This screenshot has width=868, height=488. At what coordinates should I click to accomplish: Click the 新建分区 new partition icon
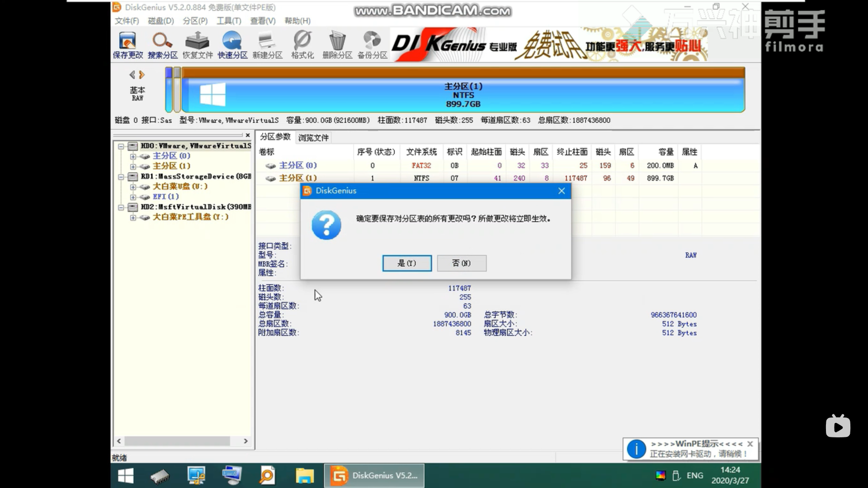point(267,45)
